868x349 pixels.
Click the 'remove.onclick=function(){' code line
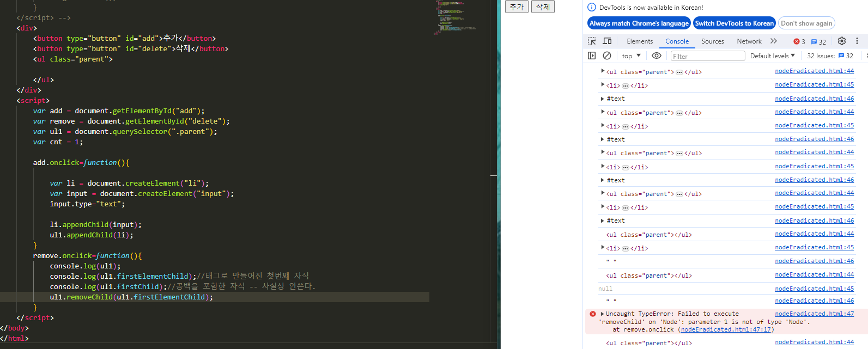click(87, 256)
